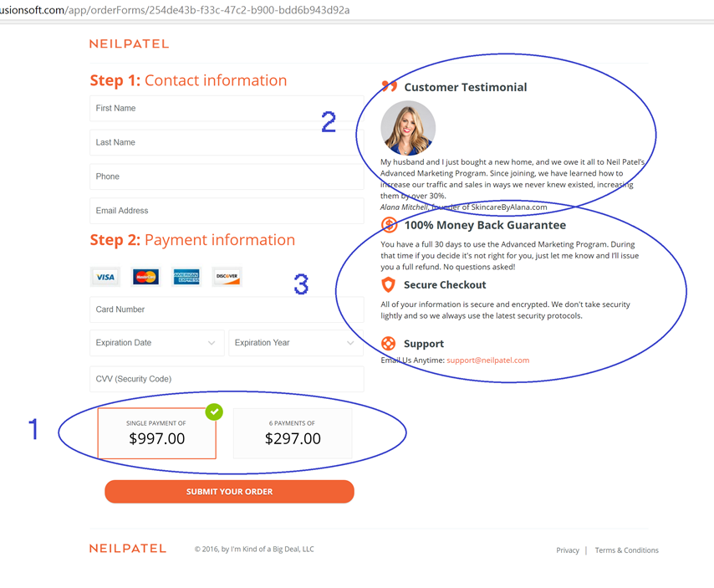Click the Visa card icon
This screenshot has width=714, height=588.
[x=105, y=277]
